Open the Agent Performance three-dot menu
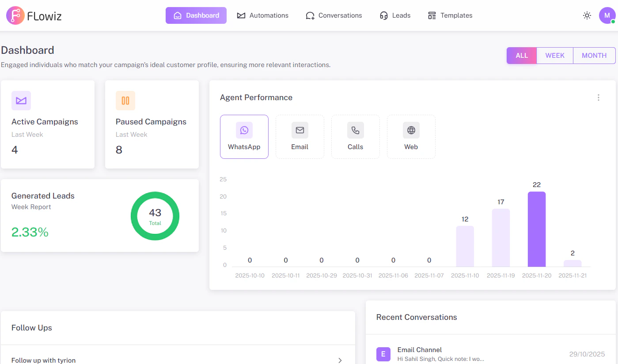This screenshot has height=364, width=618. (x=599, y=98)
